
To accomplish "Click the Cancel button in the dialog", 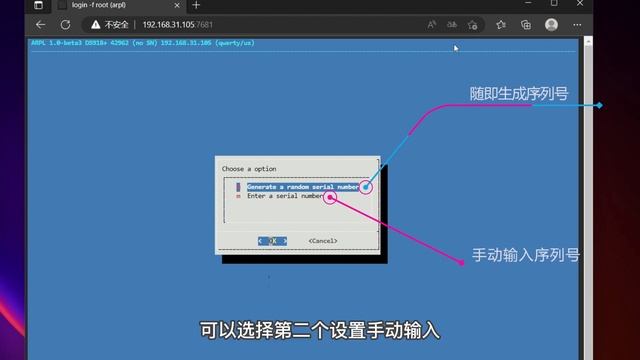I will click(323, 241).
